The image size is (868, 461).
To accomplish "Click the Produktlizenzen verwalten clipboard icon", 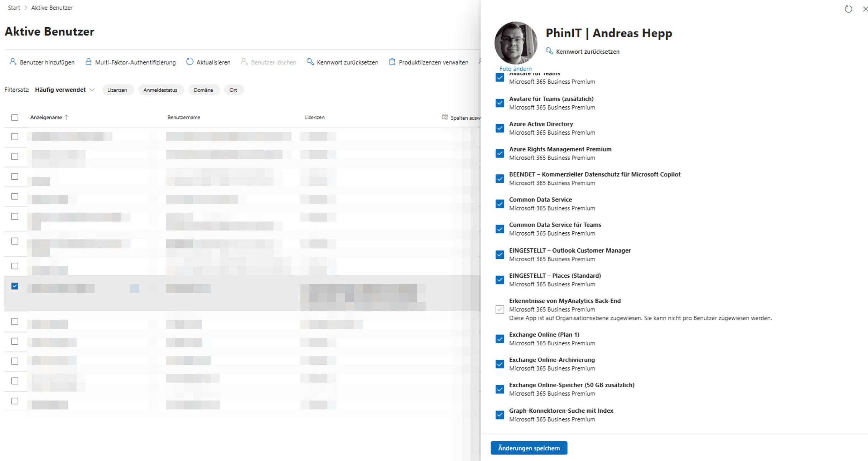I will click(392, 62).
